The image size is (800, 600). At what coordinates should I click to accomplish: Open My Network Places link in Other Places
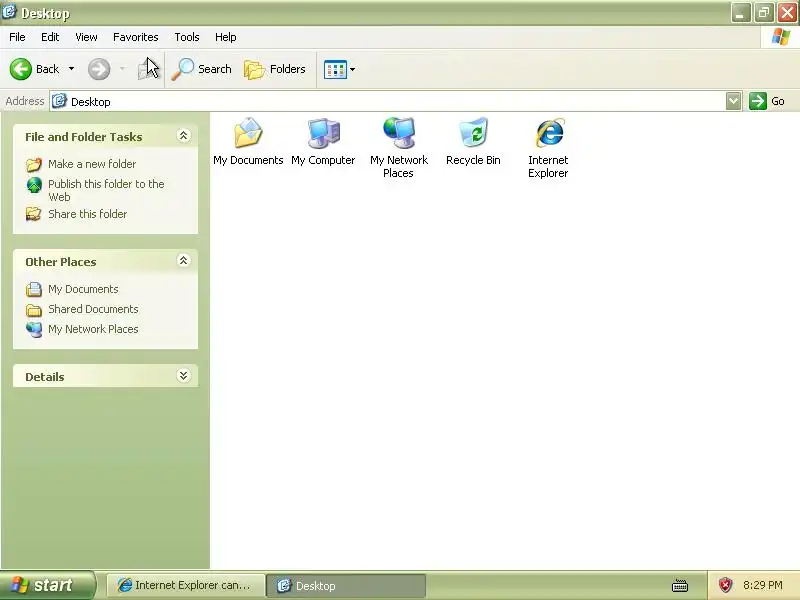pyautogui.click(x=93, y=329)
